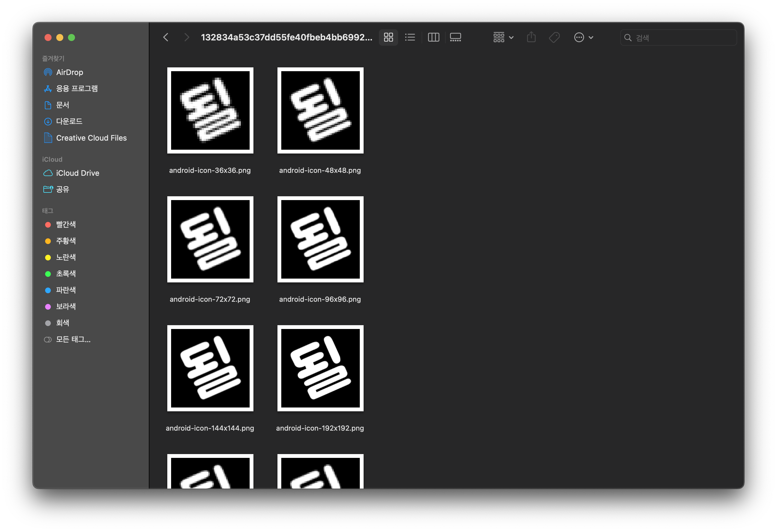Image resolution: width=777 pixels, height=532 pixels.
Task: Select the 빨간색 red tag
Action: coord(66,224)
